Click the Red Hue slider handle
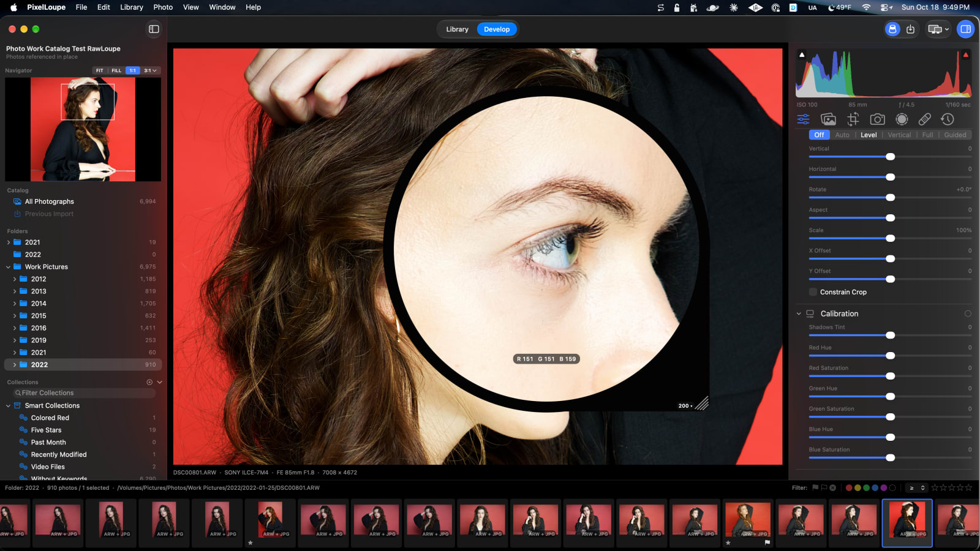The image size is (980, 551). tap(891, 356)
